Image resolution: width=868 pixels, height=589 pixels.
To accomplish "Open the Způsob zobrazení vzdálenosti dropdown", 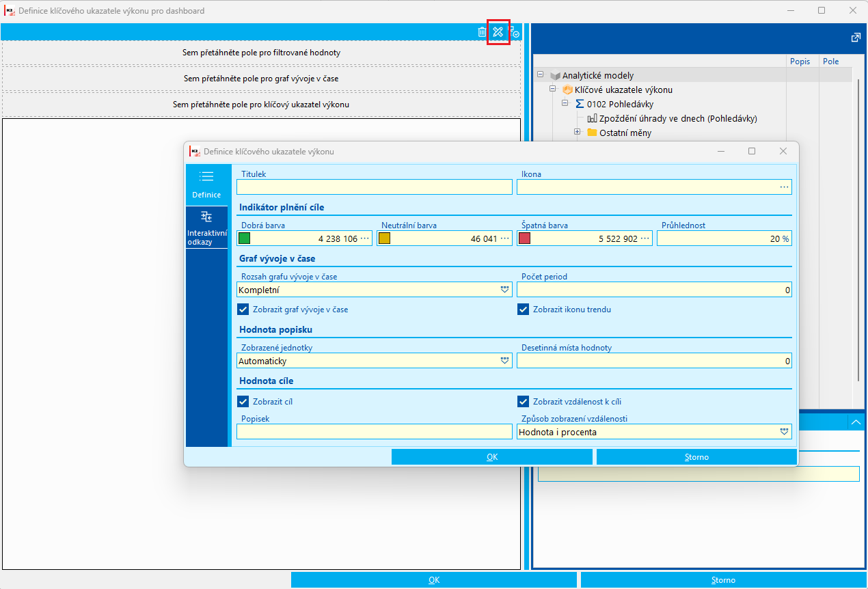I will click(x=785, y=432).
